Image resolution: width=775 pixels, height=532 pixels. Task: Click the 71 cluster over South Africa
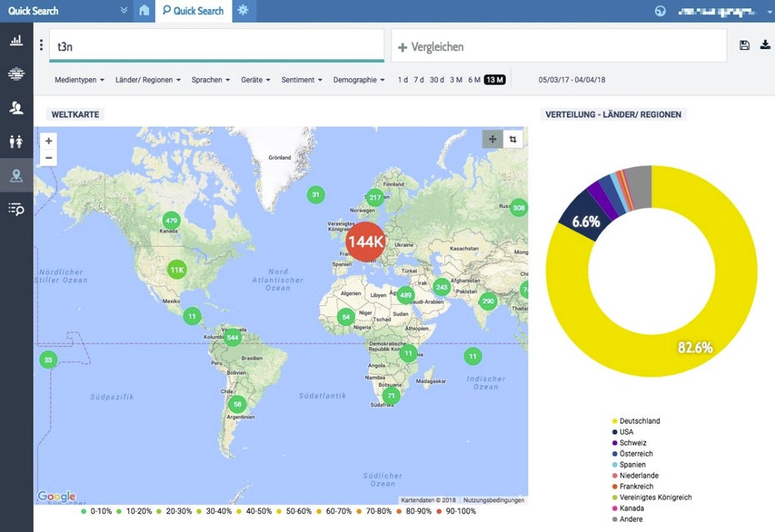(391, 395)
